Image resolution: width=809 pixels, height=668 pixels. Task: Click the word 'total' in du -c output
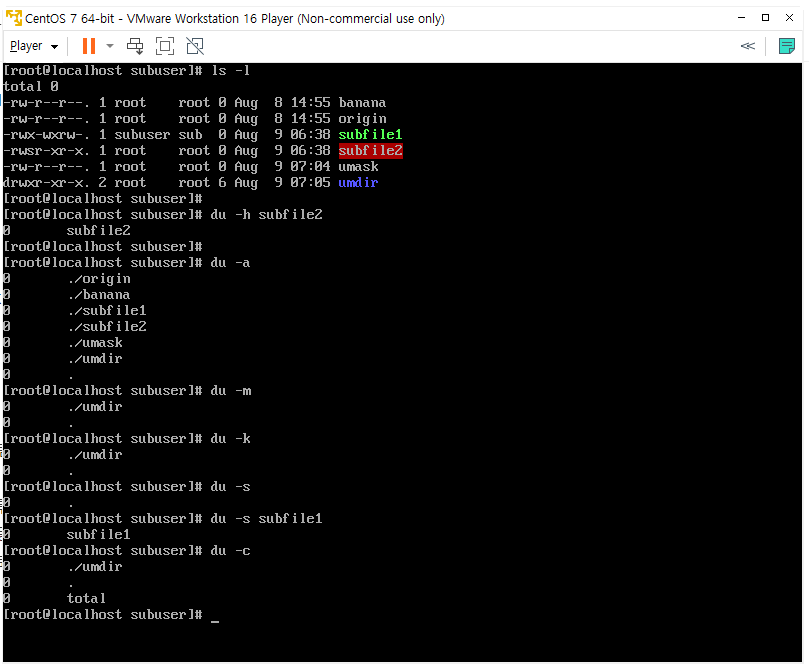tap(86, 598)
